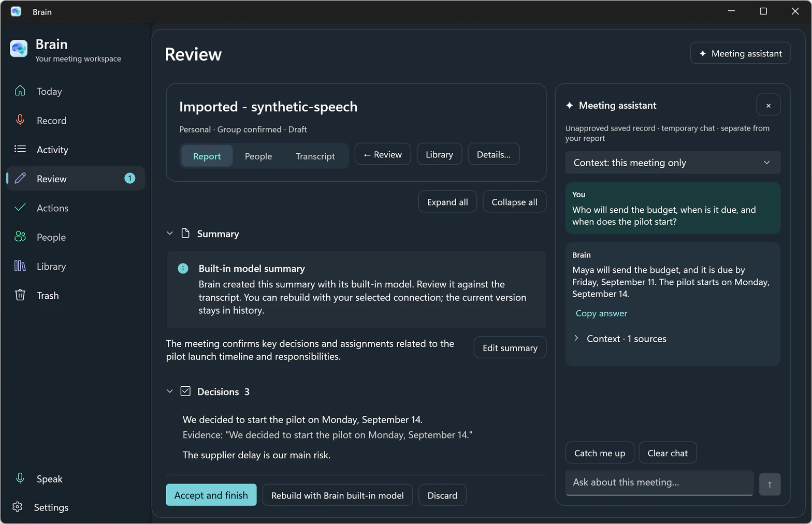The width and height of the screenshot is (812, 524).
Task: Click the Expand all button
Action: (447, 202)
